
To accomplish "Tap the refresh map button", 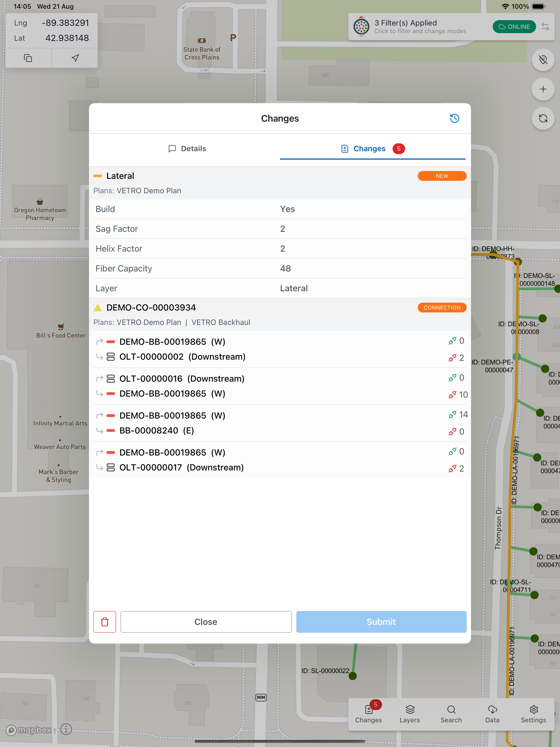I will coord(543,119).
